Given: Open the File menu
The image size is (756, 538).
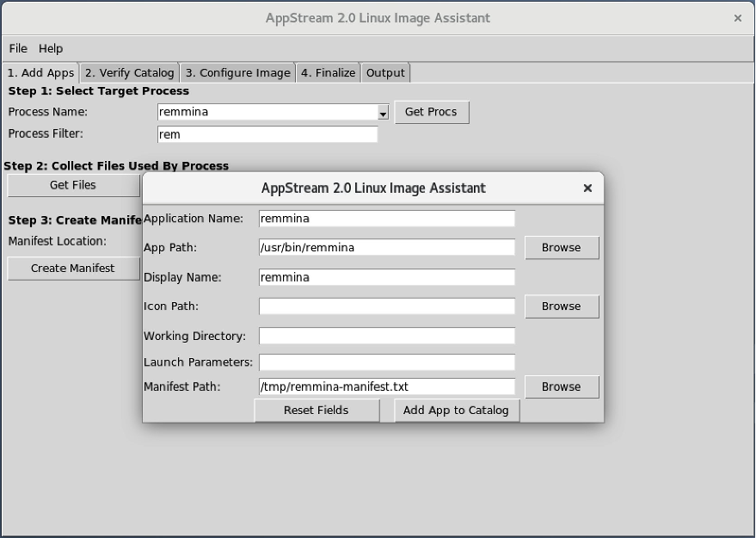Looking at the screenshot, I should tap(17, 48).
